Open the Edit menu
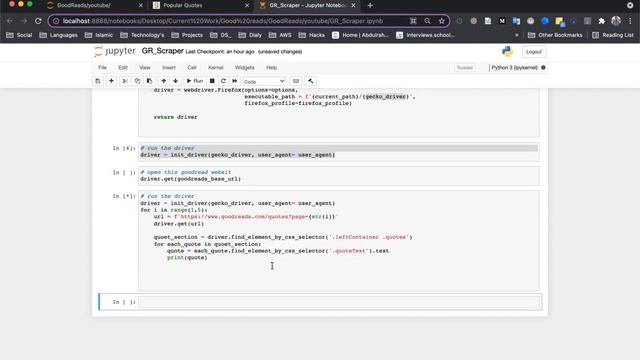 click(123, 67)
